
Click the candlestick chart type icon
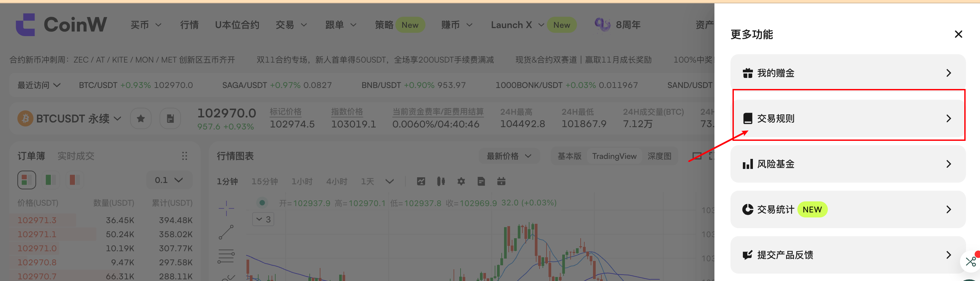click(441, 181)
